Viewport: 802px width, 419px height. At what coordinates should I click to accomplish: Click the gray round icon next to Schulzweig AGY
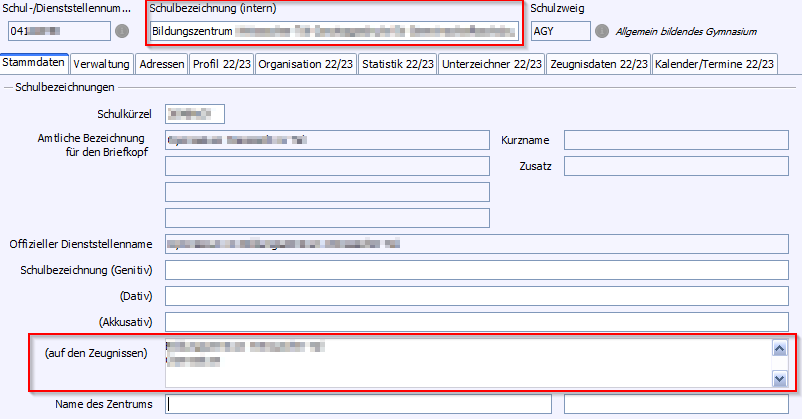click(x=602, y=31)
